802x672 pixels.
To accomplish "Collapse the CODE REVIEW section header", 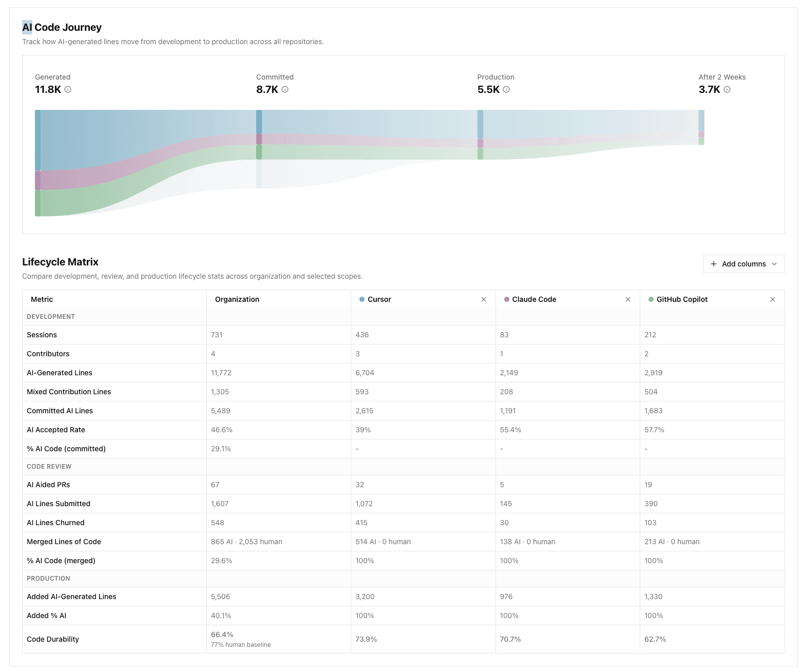I will [49, 466].
